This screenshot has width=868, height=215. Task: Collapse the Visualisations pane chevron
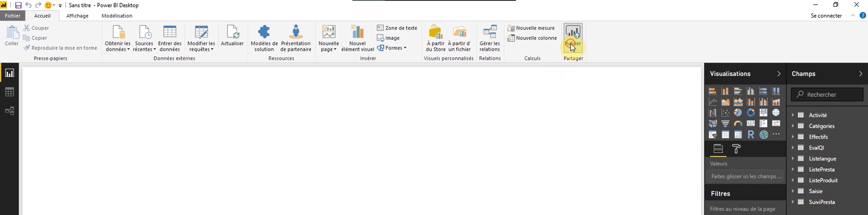click(x=779, y=74)
